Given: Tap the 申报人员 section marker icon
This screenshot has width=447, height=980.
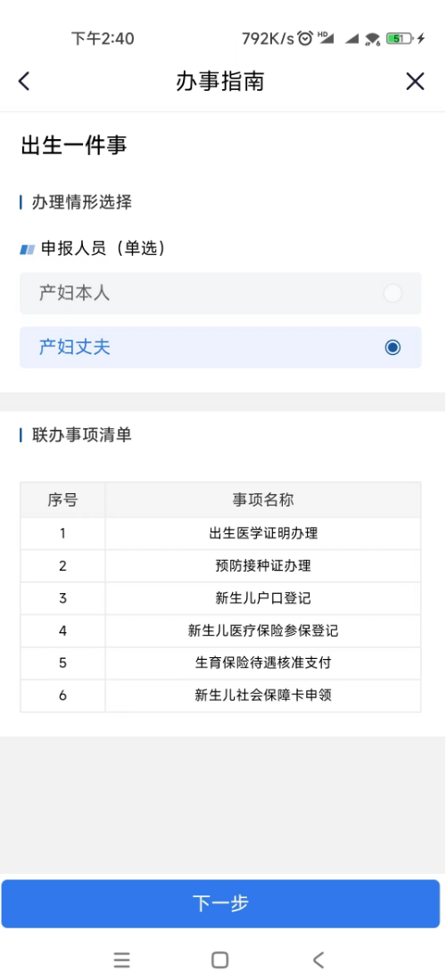Looking at the screenshot, I should [x=28, y=250].
